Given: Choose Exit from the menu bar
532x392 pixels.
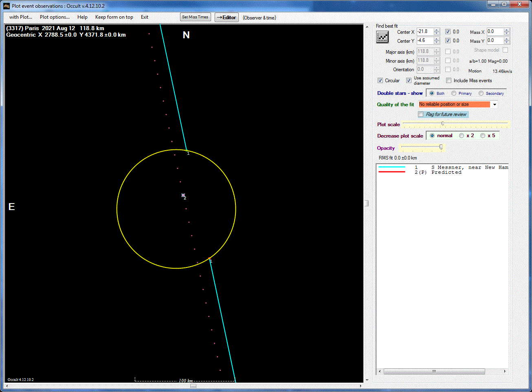Looking at the screenshot, I should click(x=145, y=17).
